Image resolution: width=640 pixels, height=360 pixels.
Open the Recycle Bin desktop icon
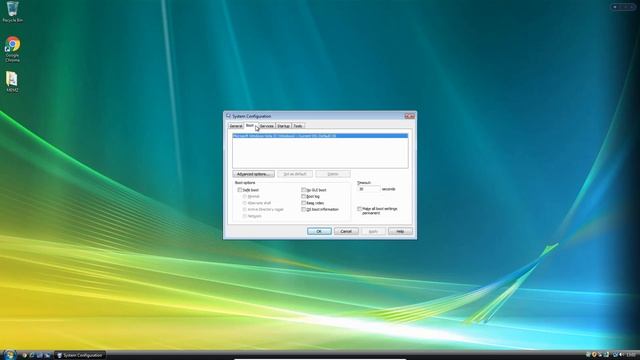pos(12,11)
